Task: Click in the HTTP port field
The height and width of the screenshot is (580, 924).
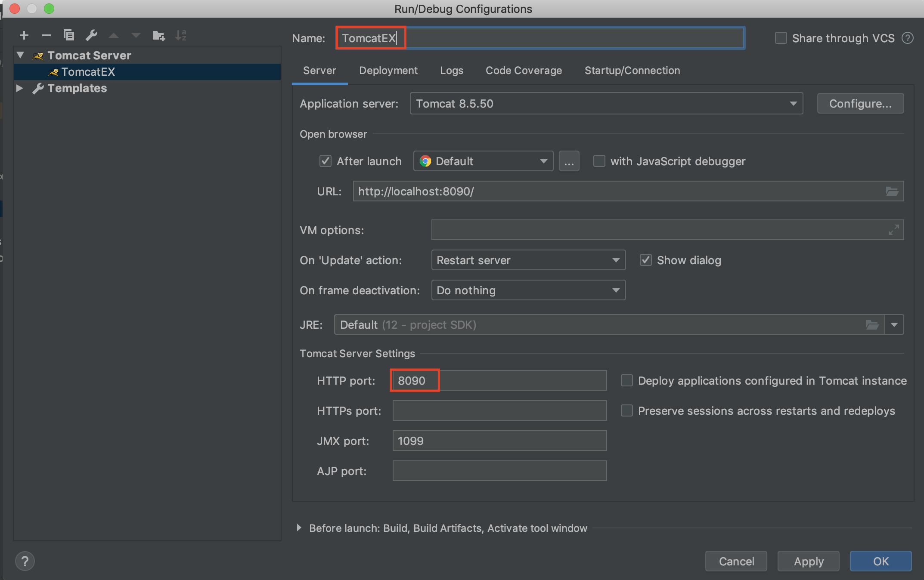Action: (x=499, y=381)
